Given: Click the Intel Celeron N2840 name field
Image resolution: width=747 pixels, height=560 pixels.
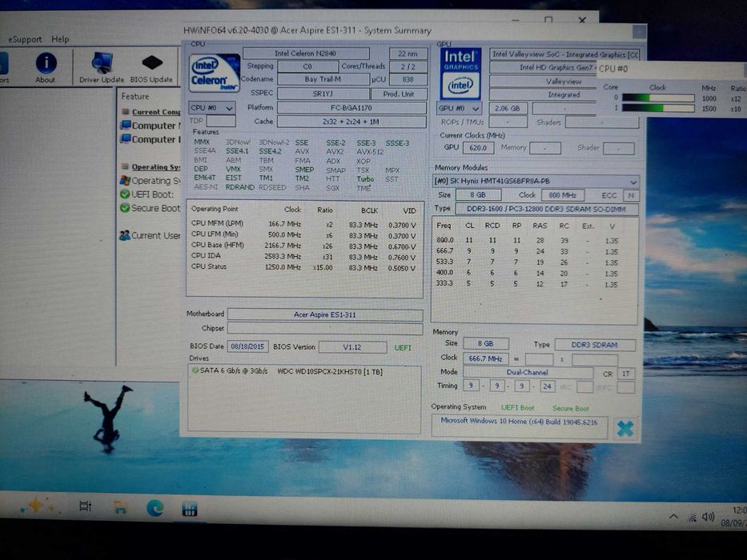Looking at the screenshot, I should point(306,54).
